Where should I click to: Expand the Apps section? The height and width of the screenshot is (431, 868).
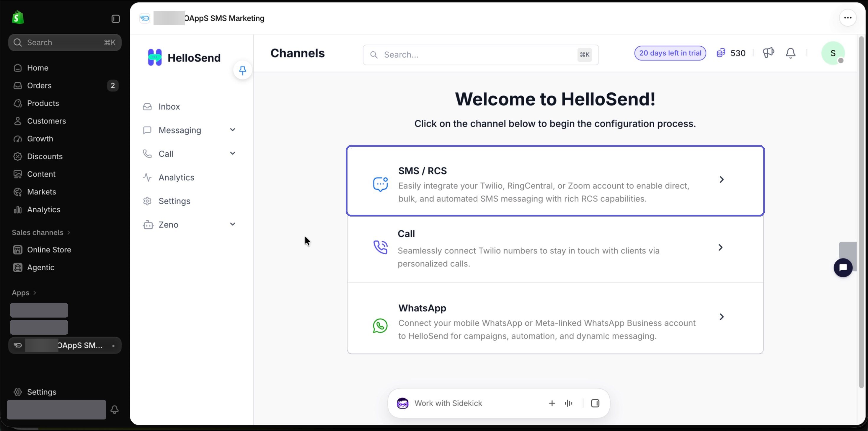tap(24, 292)
